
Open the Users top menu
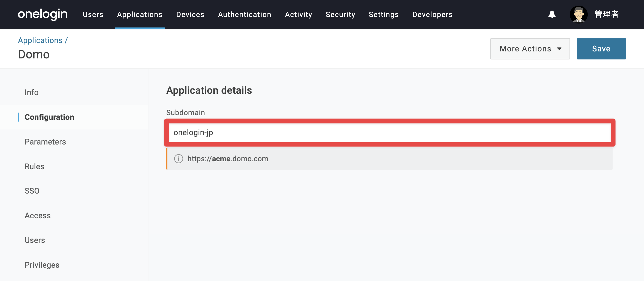(93, 14)
